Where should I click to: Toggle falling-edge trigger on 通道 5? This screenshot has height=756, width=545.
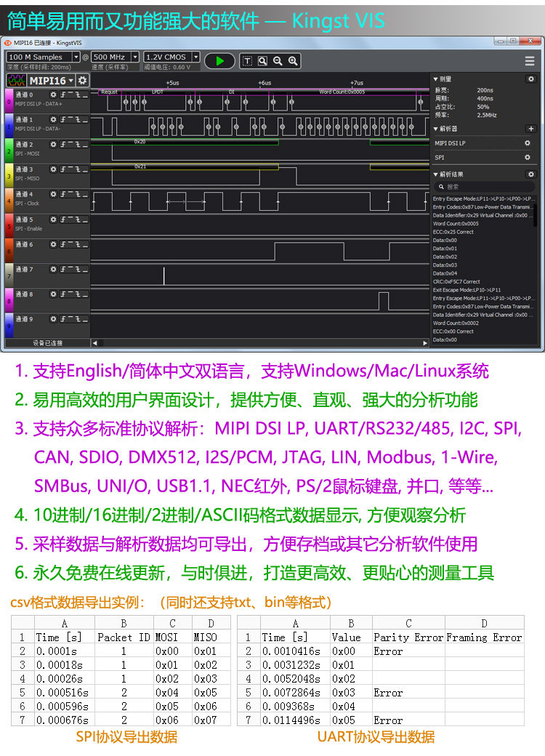(77, 220)
